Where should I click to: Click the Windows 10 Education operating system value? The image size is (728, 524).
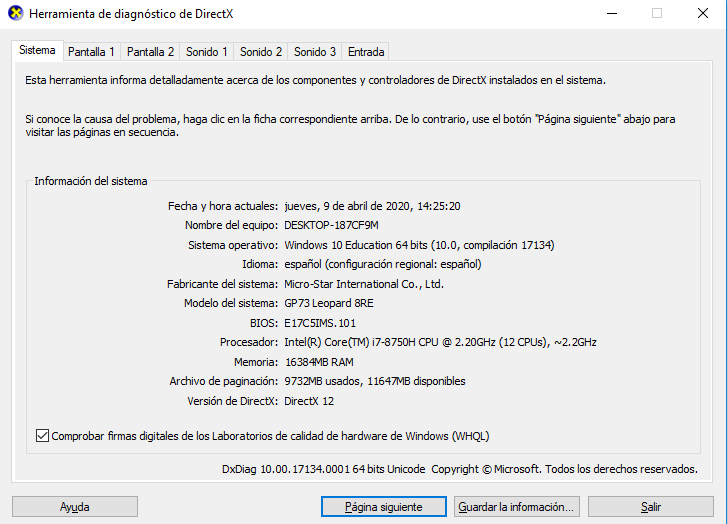pyautogui.click(x=419, y=245)
